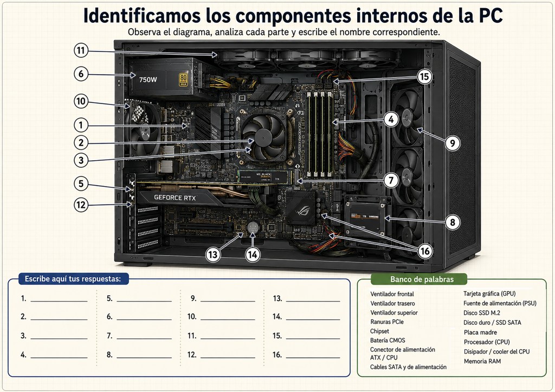
Task: Click the 750W power supply unit
Action: point(166,79)
